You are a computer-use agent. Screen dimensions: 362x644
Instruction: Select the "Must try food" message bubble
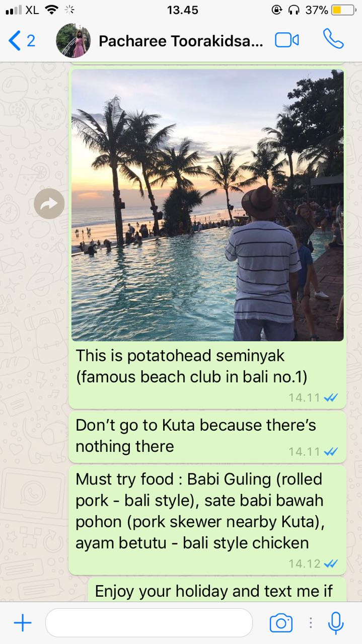click(207, 520)
